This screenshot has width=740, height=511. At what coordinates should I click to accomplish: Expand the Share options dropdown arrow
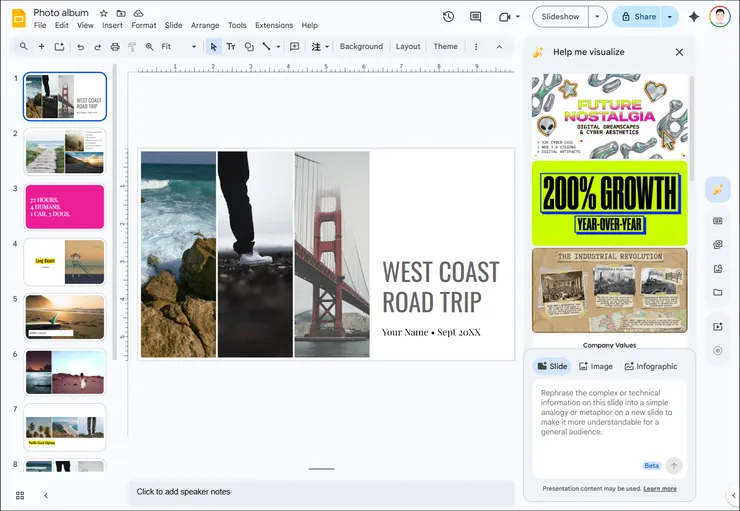click(669, 17)
